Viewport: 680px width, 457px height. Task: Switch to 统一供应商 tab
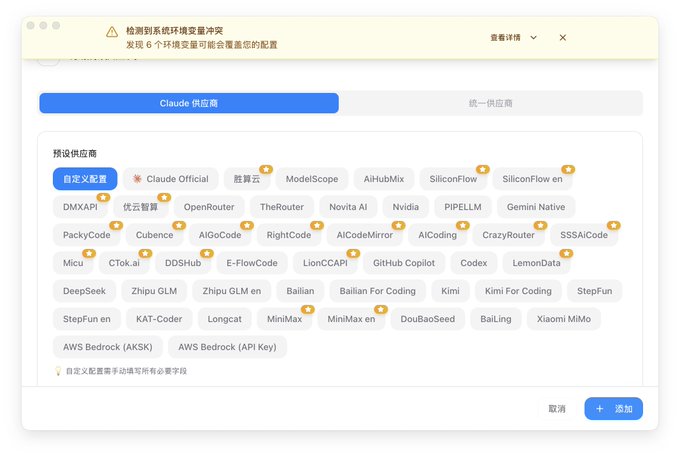tap(490, 103)
